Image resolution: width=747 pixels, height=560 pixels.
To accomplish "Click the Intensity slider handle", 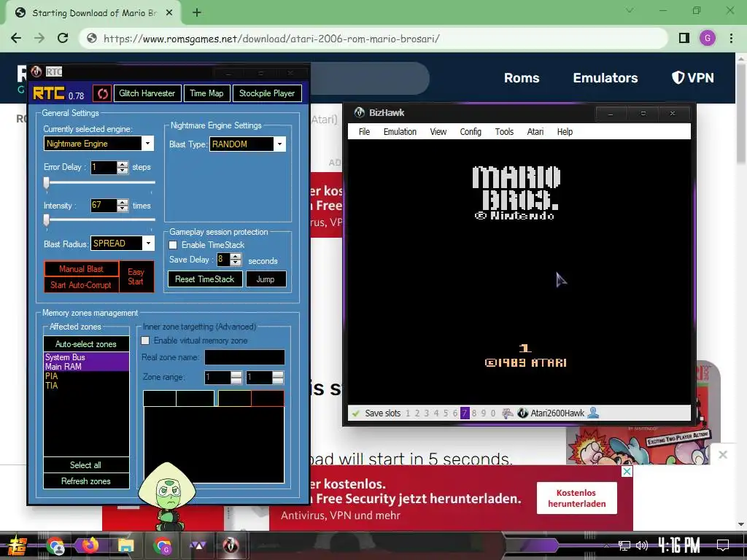I will click(x=46, y=220).
